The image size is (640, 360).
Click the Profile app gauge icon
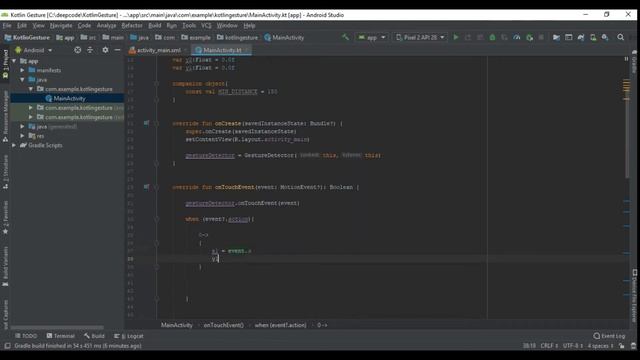(517, 37)
